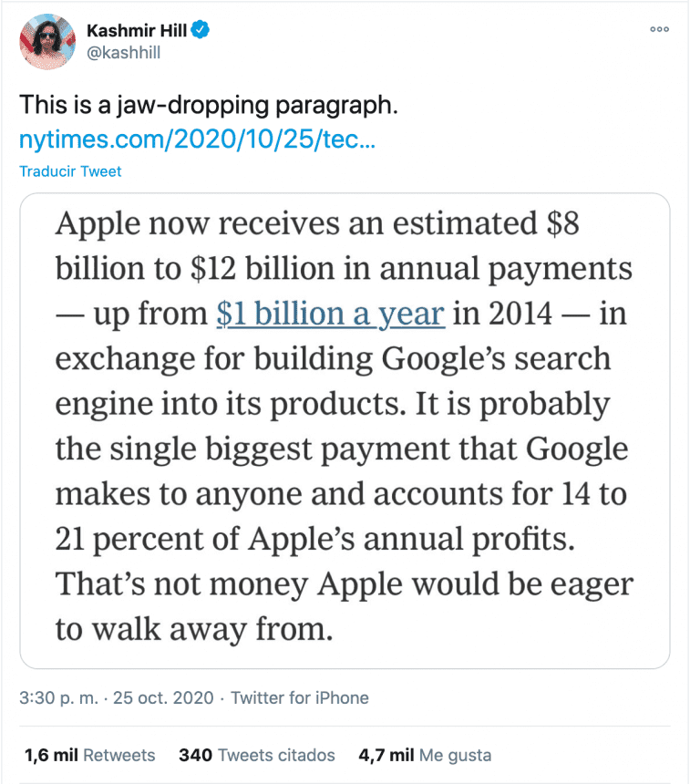Go to the @kashhill handle
The image size is (690, 784).
[123, 53]
